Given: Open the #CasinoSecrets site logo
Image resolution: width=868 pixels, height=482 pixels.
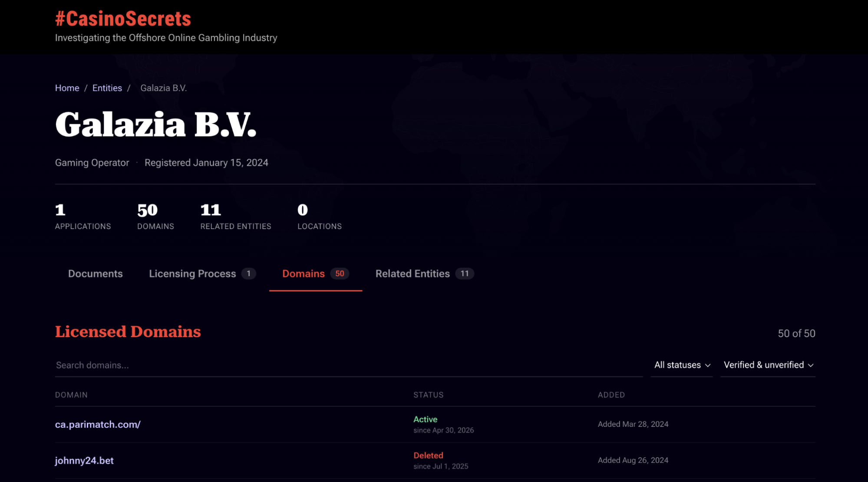Looking at the screenshot, I should tap(123, 19).
